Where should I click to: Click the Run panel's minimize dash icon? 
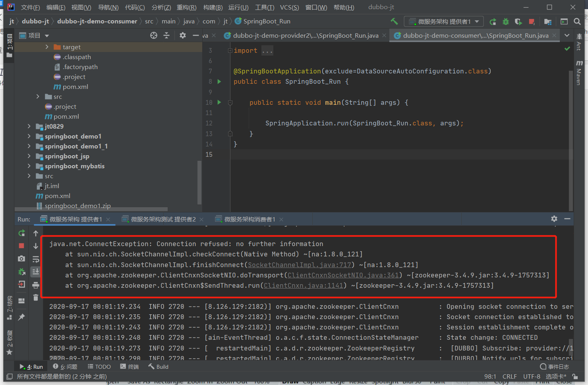pos(567,219)
